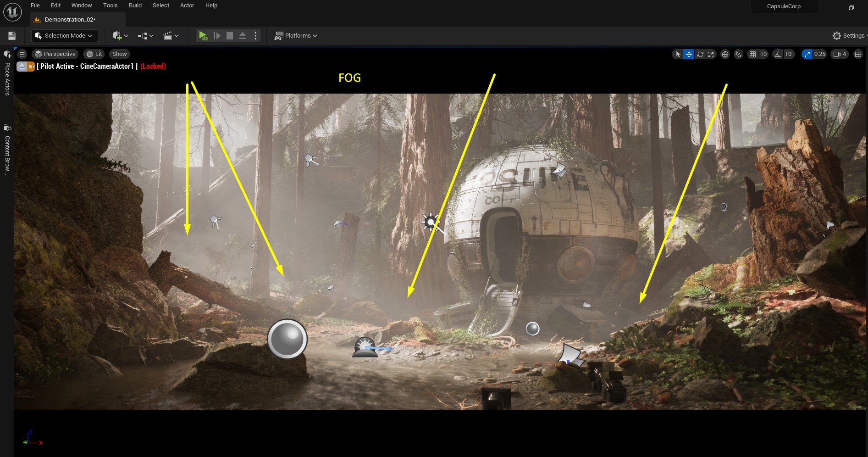This screenshot has height=457, width=868.
Task: Open the Cinematics clapperboard icon
Action: pos(168,35)
